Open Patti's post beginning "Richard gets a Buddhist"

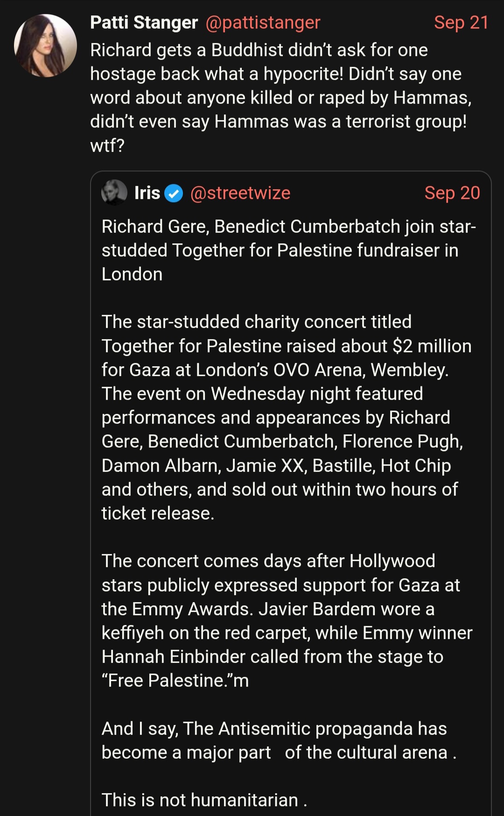(x=281, y=98)
